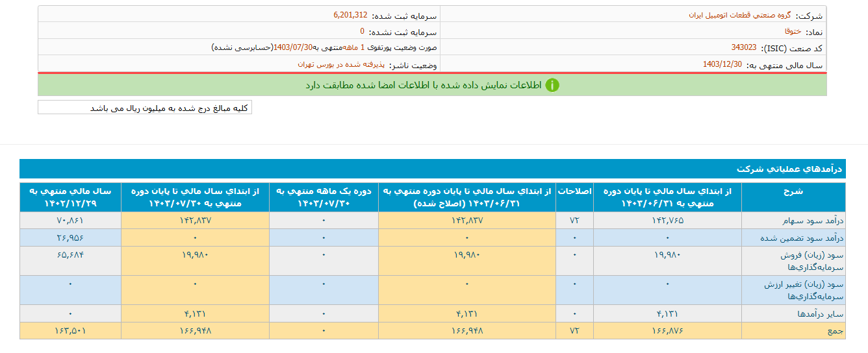The image size is (868, 353).
Task: Click row label 'سود (زیان) فروش سرمایه‌گذاری‌ها'
Action: (811, 260)
